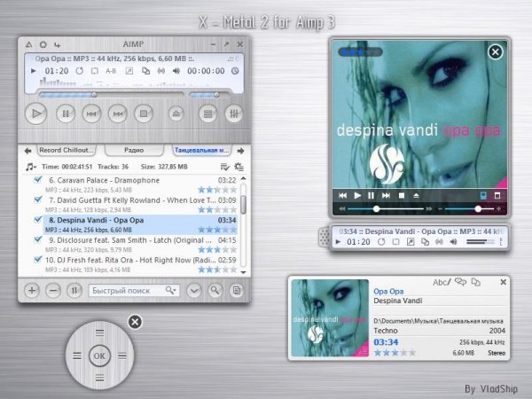Image resolution: width=532 pixels, height=399 pixels.
Task: Open the equalizer round button
Action: tap(234, 113)
